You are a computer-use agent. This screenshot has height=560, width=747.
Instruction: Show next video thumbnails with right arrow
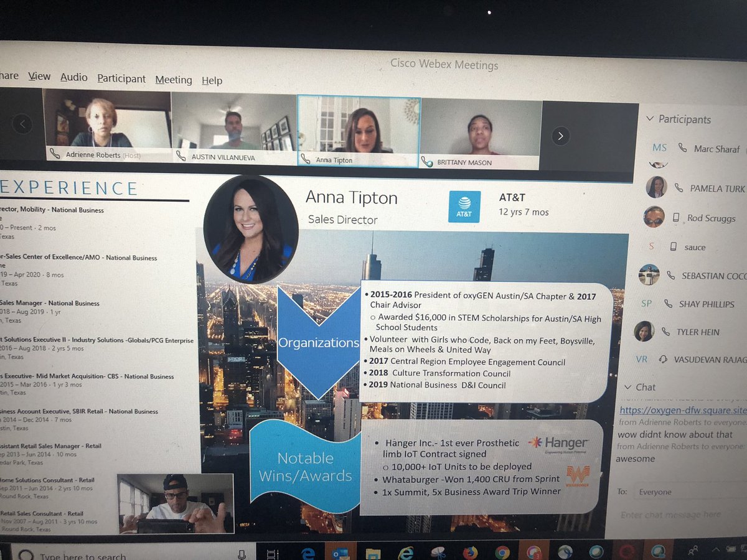560,136
